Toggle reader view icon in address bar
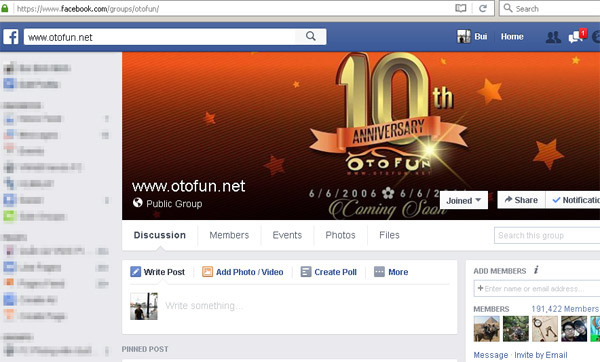The width and height of the screenshot is (600, 362). [461, 8]
